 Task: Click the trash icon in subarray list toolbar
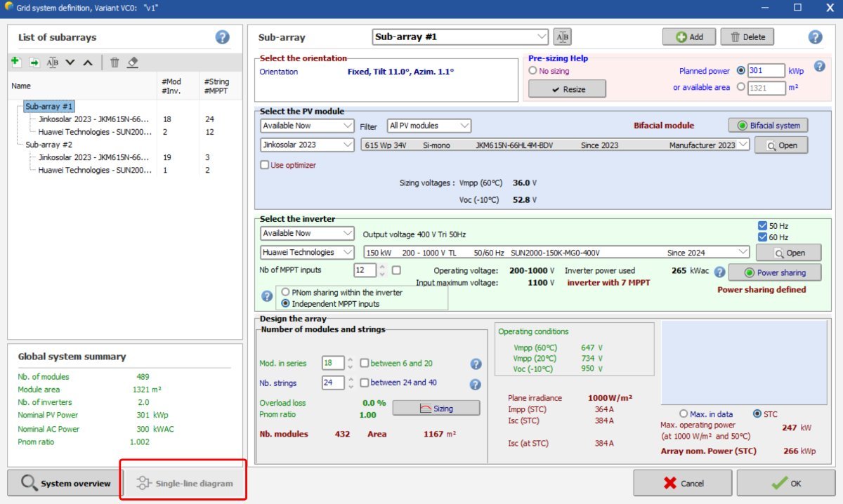tap(115, 62)
